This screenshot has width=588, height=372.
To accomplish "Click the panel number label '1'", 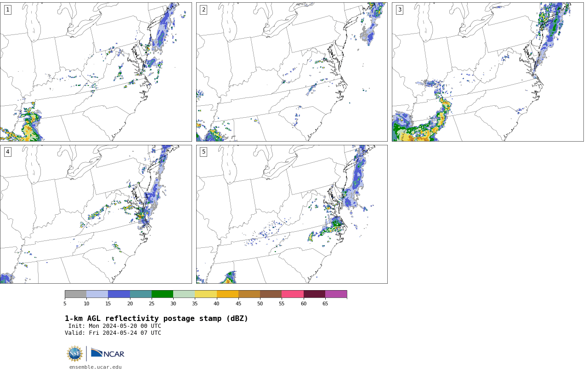I will point(7,10).
